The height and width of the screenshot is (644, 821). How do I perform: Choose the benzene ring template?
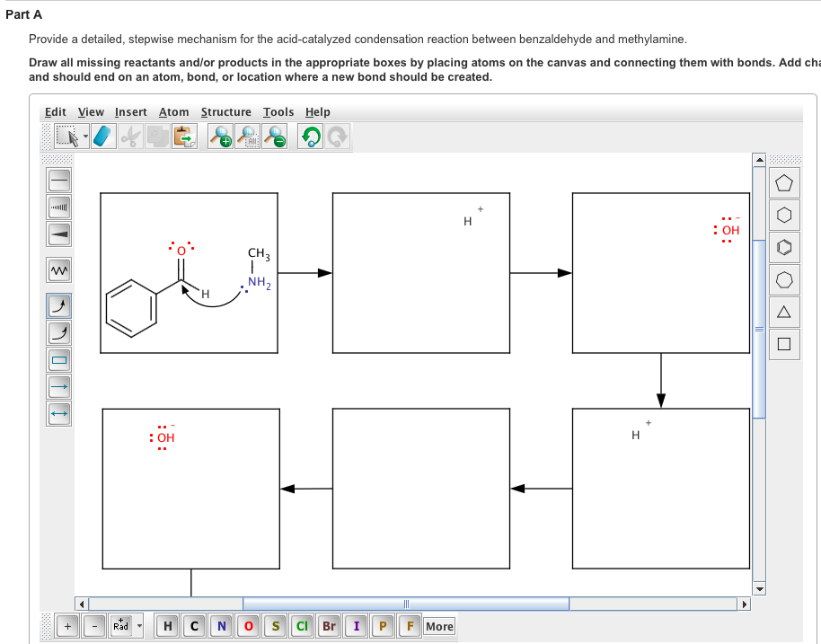784,247
